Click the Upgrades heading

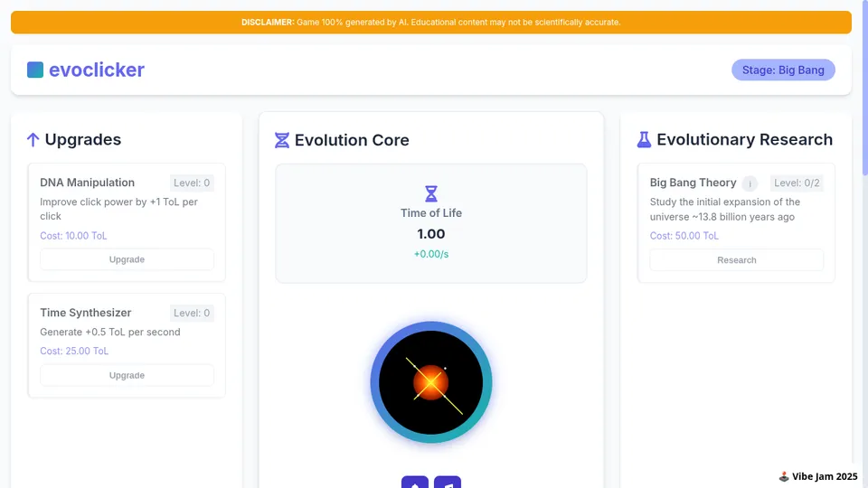pos(82,139)
